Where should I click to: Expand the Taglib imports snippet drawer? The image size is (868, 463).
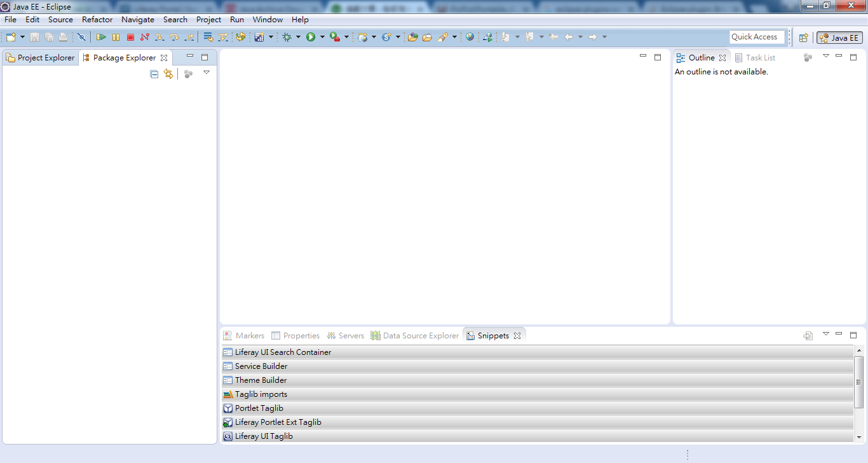click(537, 394)
